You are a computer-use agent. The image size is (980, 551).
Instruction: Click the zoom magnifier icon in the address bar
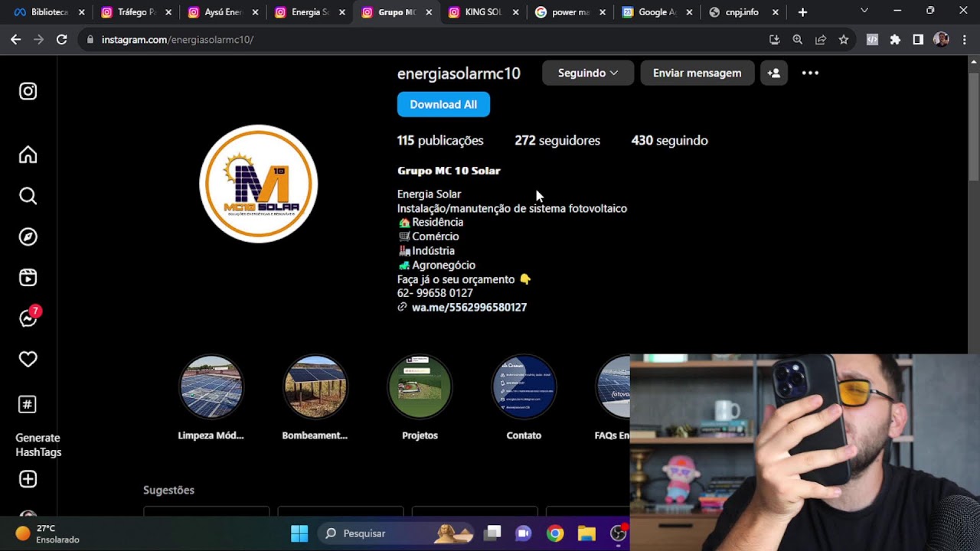(x=797, y=40)
